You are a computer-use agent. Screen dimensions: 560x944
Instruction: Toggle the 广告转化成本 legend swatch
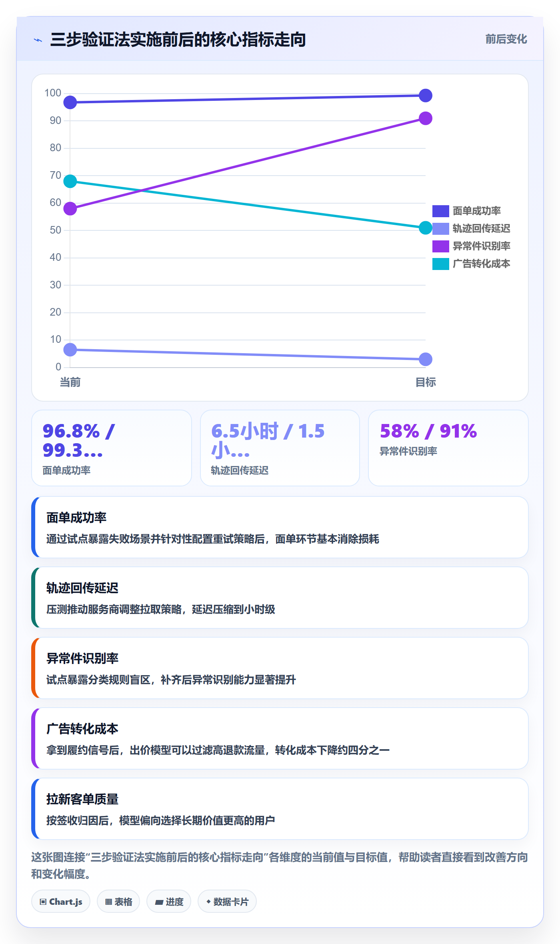point(440,264)
